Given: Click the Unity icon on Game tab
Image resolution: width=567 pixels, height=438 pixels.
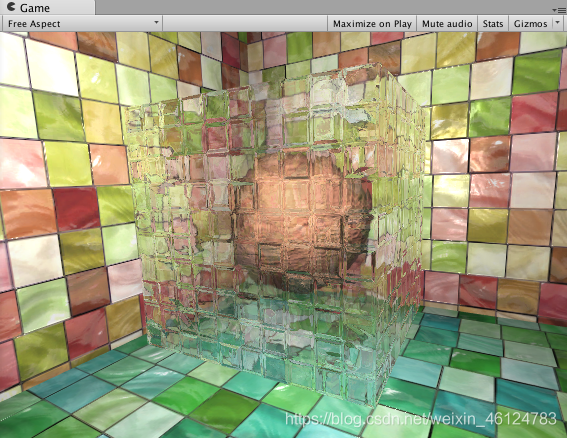Looking at the screenshot, I should pyautogui.click(x=11, y=7).
